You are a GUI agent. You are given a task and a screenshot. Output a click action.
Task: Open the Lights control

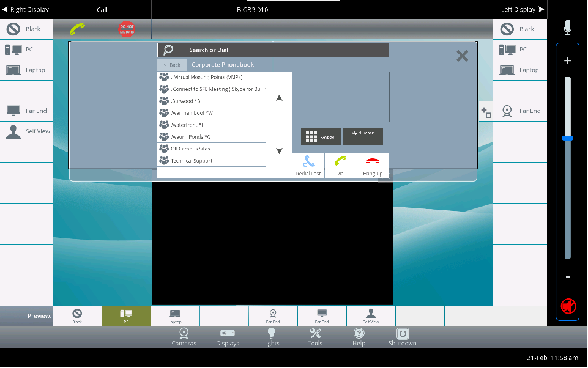271,336
